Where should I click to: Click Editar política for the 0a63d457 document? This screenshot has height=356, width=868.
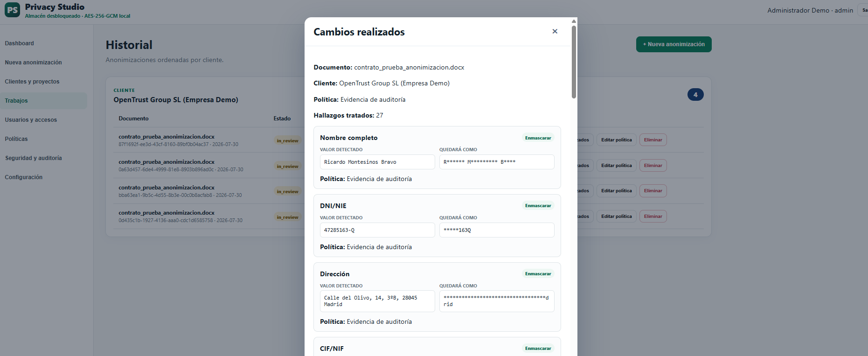pyautogui.click(x=616, y=166)
